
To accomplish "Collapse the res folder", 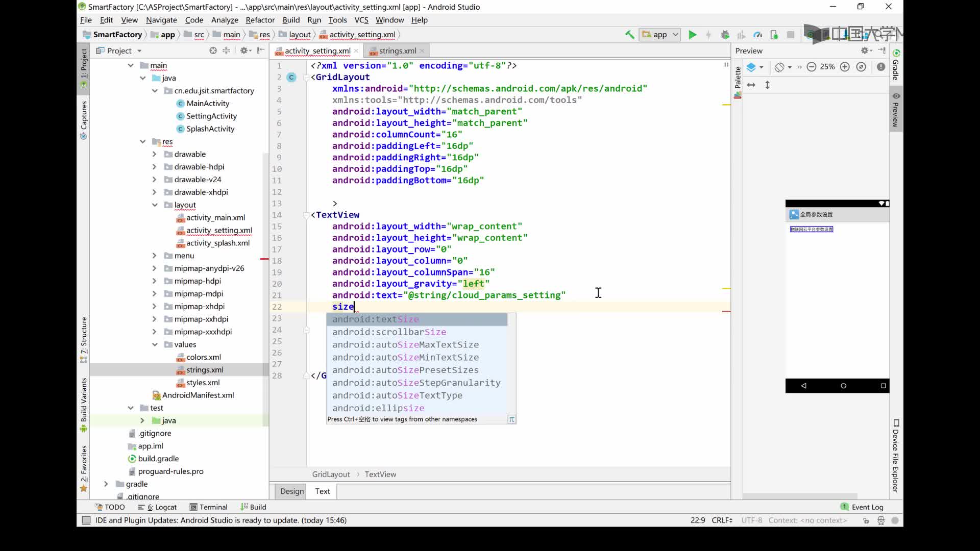I will (x=142, y=141).
